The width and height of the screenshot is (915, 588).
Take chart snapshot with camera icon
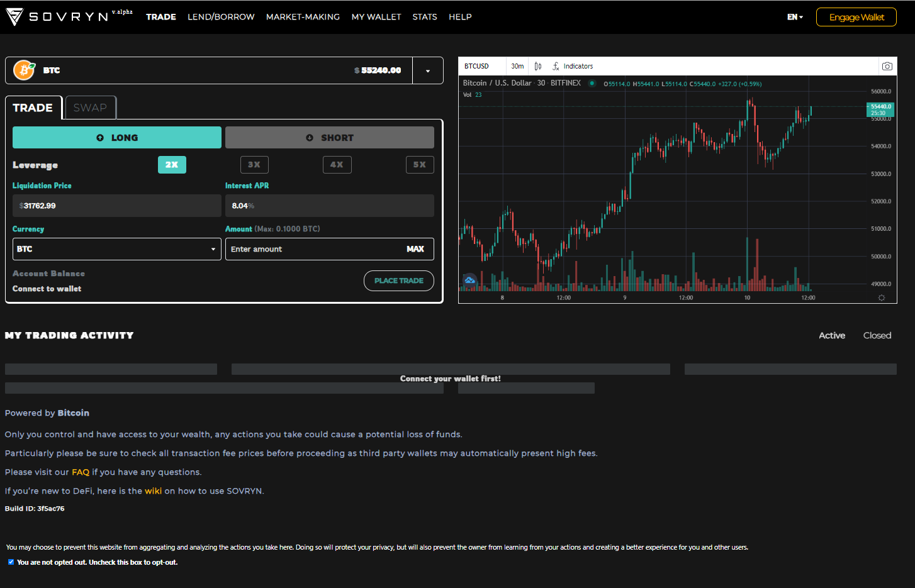pyautogui.click(x=887, y=66)
